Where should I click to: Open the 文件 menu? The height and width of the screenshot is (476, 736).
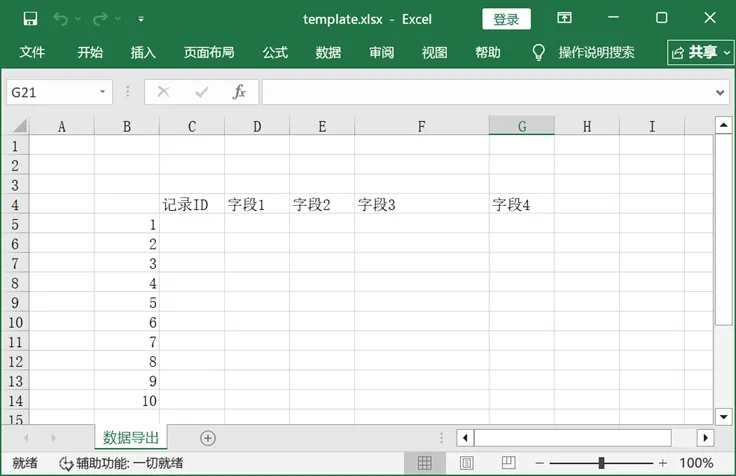point(32,52)
